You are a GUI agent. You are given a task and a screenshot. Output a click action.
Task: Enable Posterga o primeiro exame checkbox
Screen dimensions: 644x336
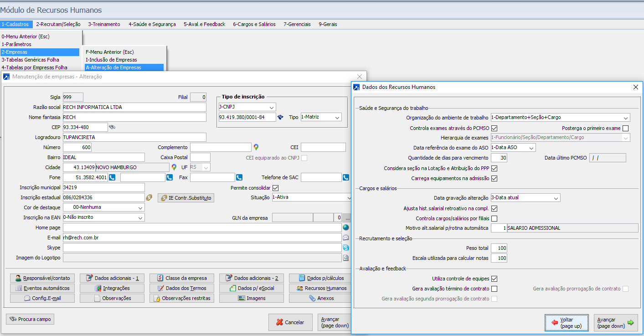625,128
